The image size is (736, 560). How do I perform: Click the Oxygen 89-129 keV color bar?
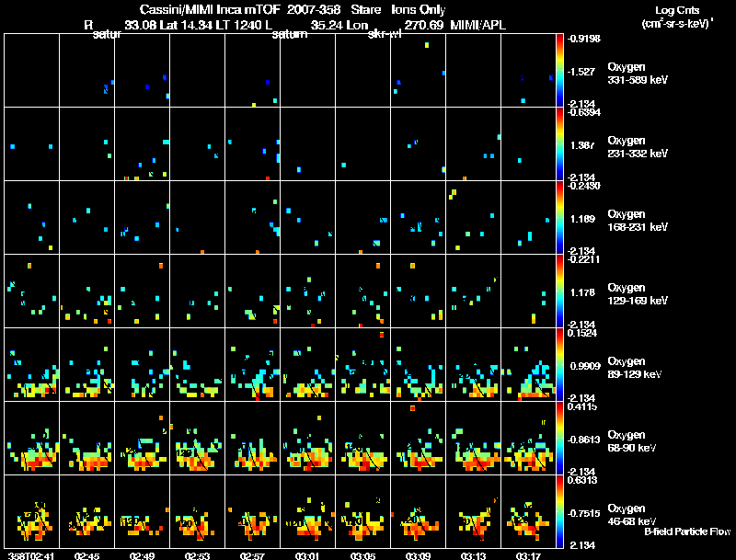[x=559, y=364]
